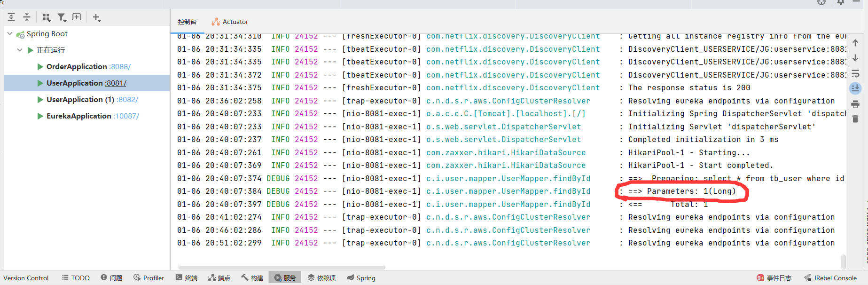Open the :8082/ port link
Screen dimensions: 868x285
[127, 100]
